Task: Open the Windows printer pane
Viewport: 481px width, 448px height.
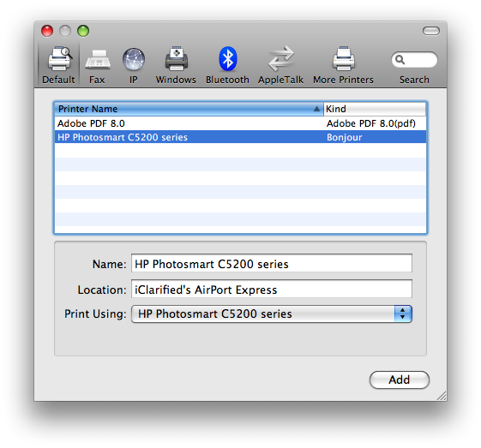Action: pos(176,65)
